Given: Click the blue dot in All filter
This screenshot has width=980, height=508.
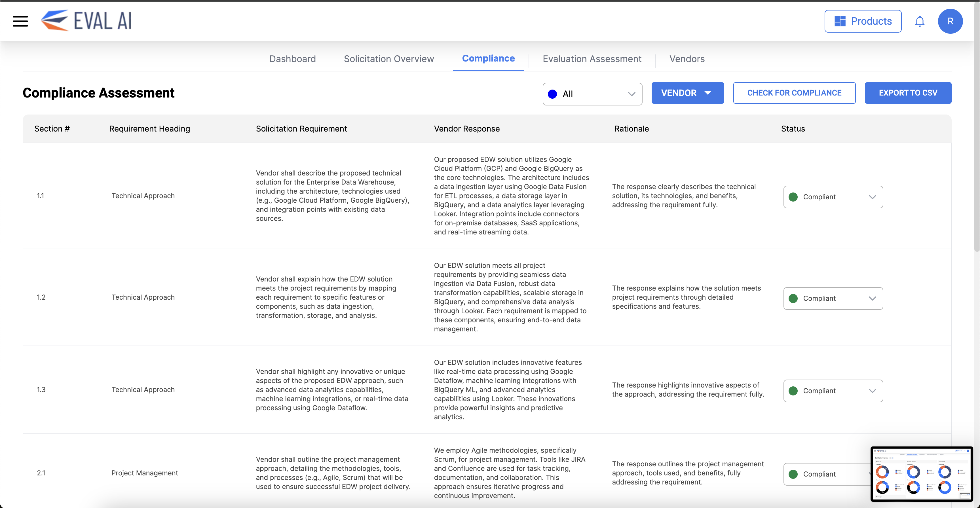Looking at the screenshot, I should (552, 94).
